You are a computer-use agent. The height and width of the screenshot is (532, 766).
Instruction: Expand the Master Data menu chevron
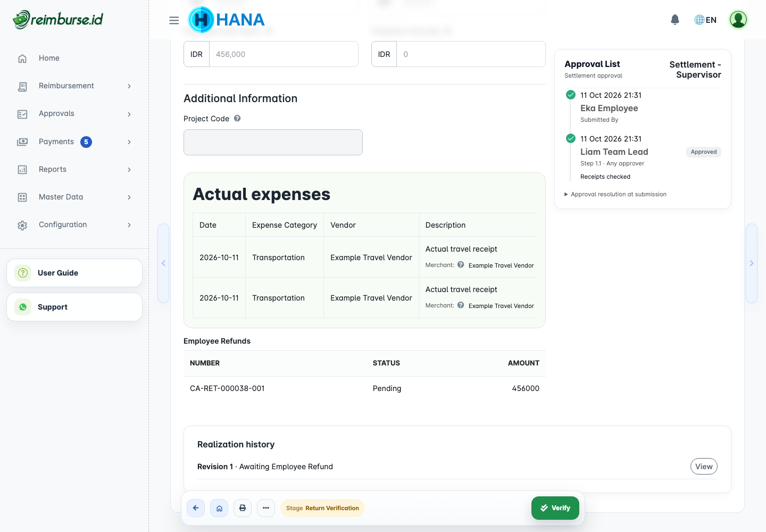tap(129, 197)
